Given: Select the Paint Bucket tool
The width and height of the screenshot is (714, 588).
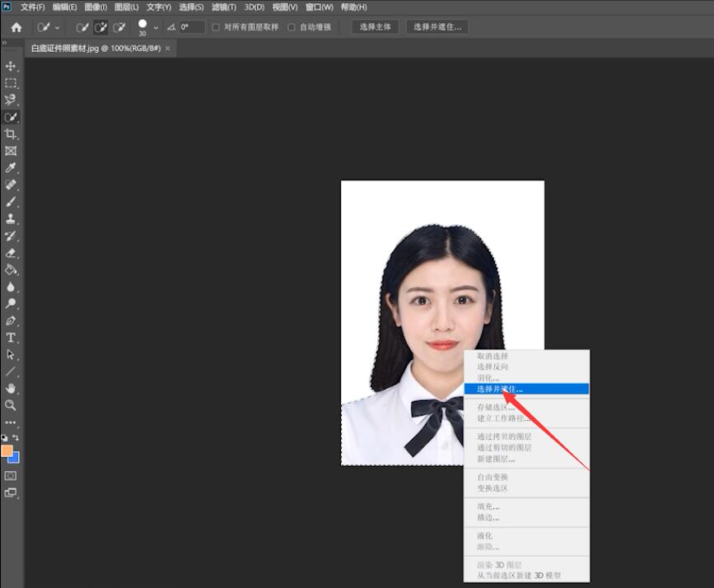Looking at the screenshot, I should pos(11,269).
